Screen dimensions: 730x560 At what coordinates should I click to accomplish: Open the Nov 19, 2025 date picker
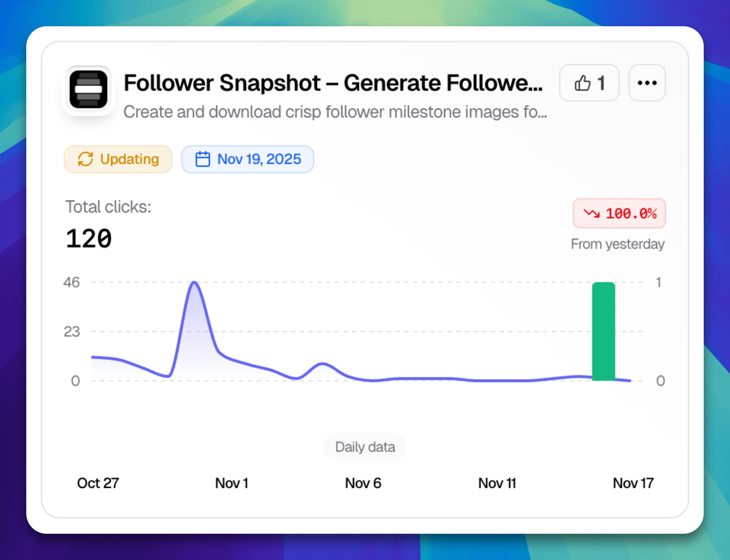[259, 159]
